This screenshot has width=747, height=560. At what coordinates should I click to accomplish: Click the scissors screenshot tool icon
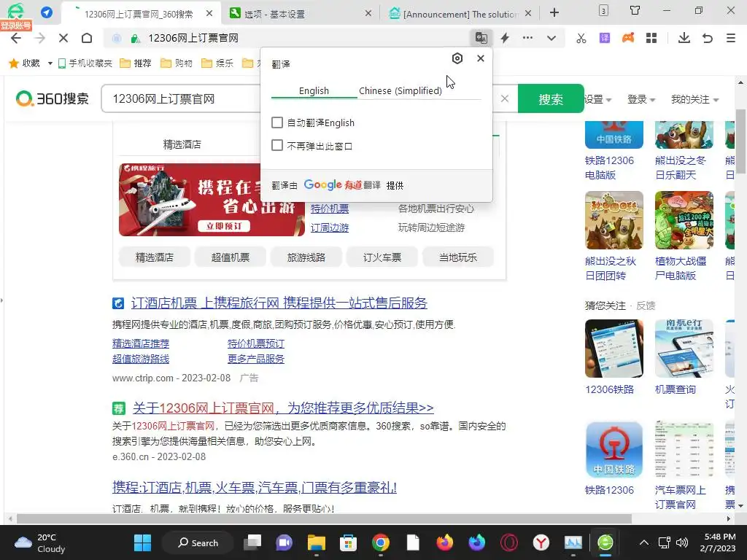(x=581, y=38)
